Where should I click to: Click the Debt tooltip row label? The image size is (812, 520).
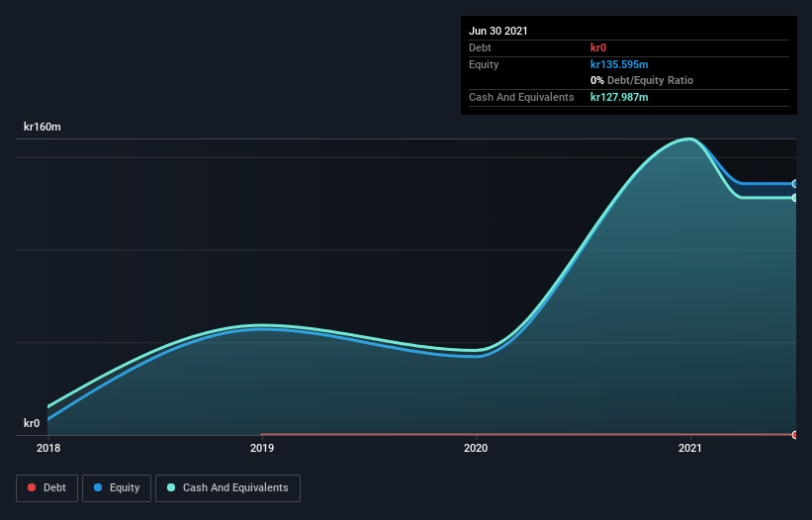click(480, 47)
